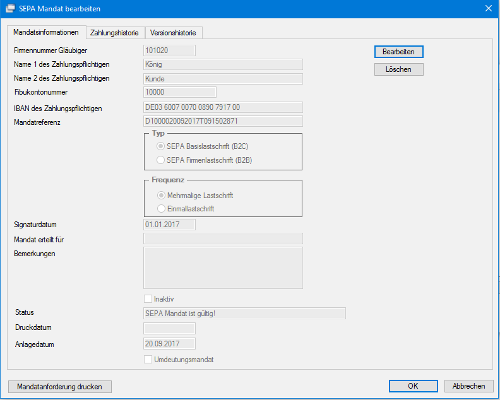Choose Einmallastschrift frequency option
The width and height of the screenshot is (500, 400).
pyautogui.click(x=161, y=209)
